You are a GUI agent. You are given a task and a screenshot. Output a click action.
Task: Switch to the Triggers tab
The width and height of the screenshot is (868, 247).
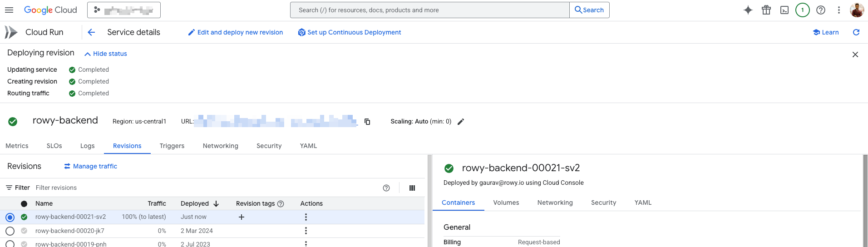click(172, 146)
